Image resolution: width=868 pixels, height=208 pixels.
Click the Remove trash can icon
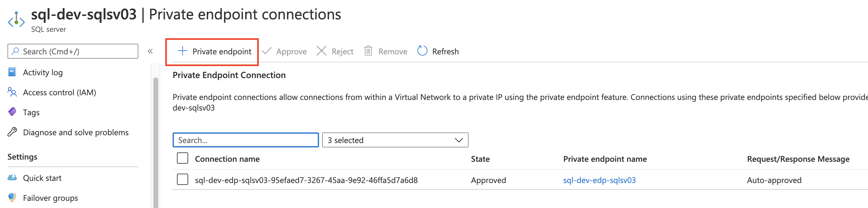click(368, 51)
